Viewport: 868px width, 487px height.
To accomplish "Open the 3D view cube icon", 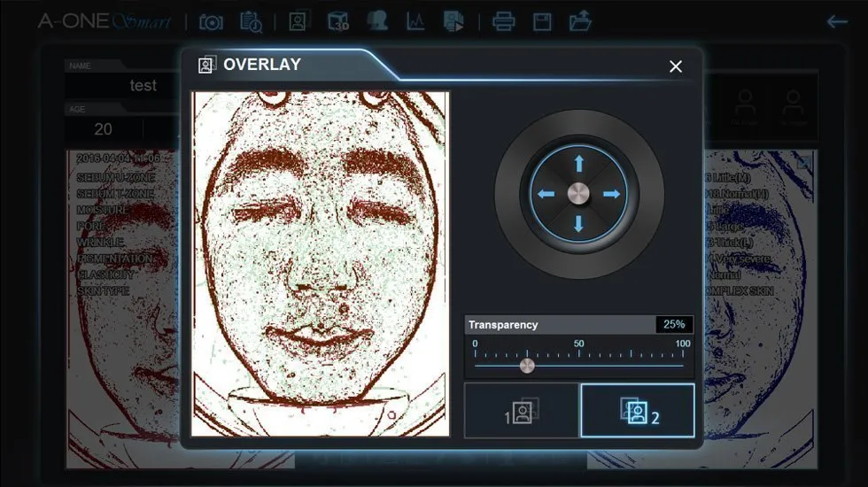I will pos(338,21).
